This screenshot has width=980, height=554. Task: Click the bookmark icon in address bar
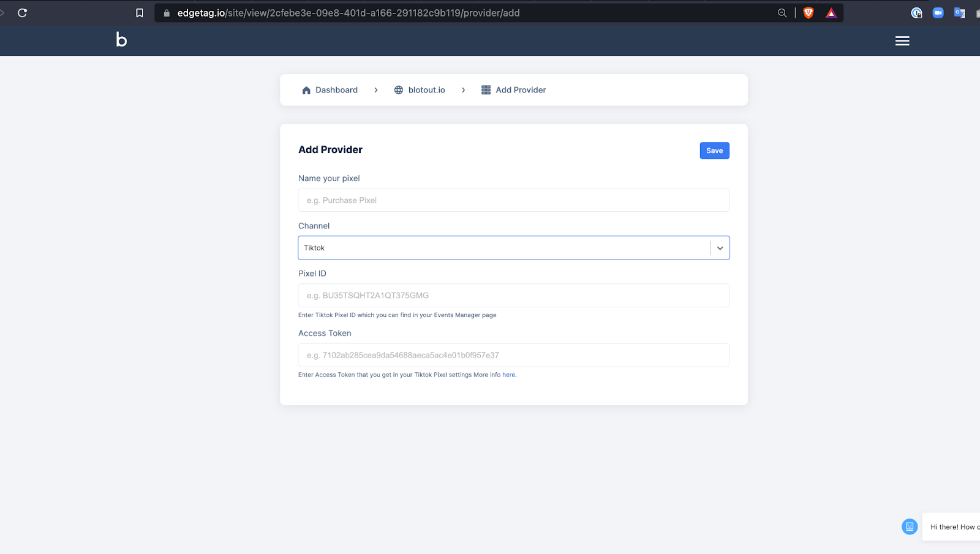coord(140,13)
